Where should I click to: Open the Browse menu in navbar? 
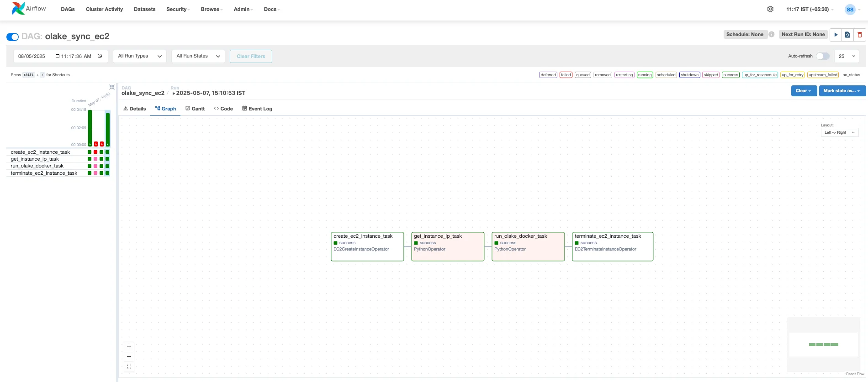[211, 9]
